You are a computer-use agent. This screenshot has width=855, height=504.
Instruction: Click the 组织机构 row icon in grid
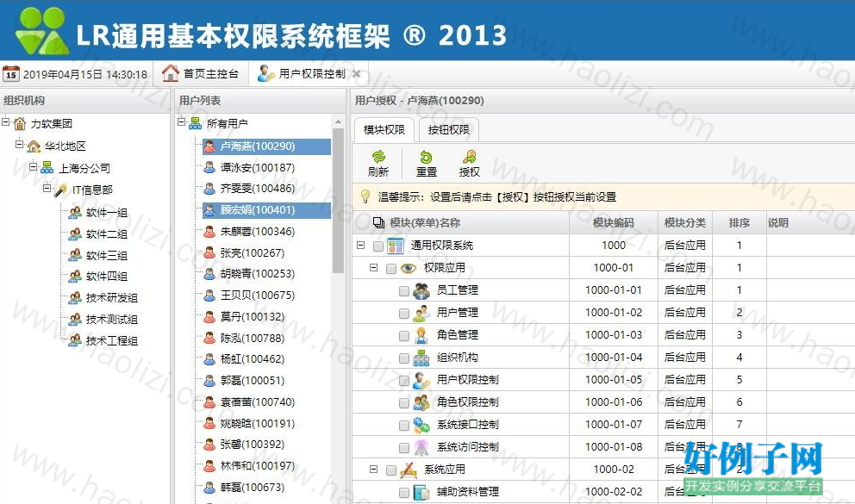point(421,358)
